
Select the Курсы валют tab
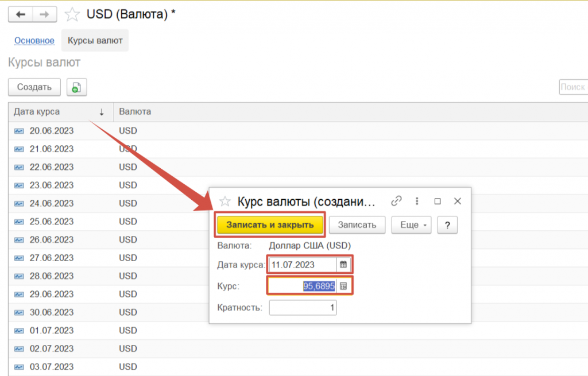(95, 41)
